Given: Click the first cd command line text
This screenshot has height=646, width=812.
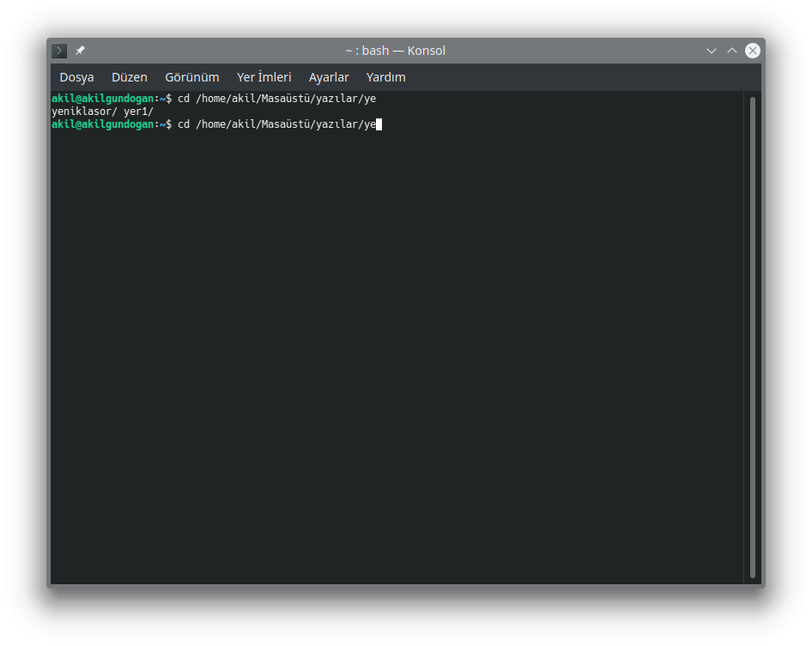Looking at the screenshot, I should pyautogui.click(x=276, y=99).
